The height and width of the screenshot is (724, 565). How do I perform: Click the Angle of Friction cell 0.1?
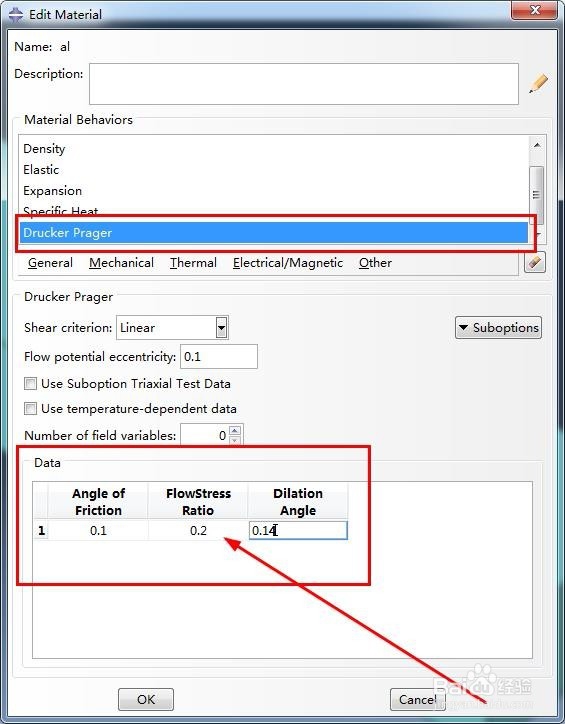98,531
